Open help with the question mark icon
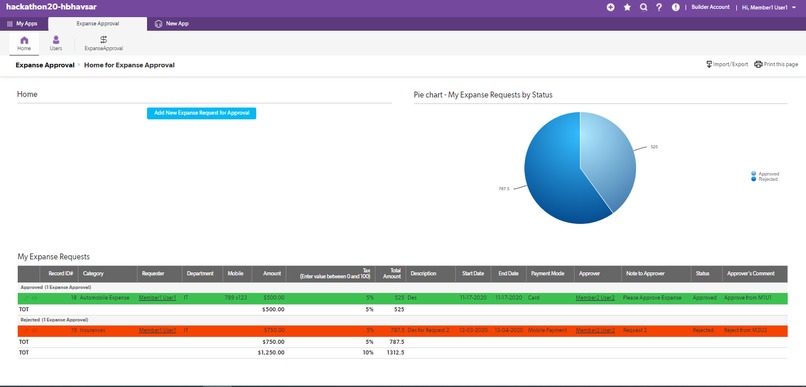Viewport: 806px width, 387px height. [659, 7]
